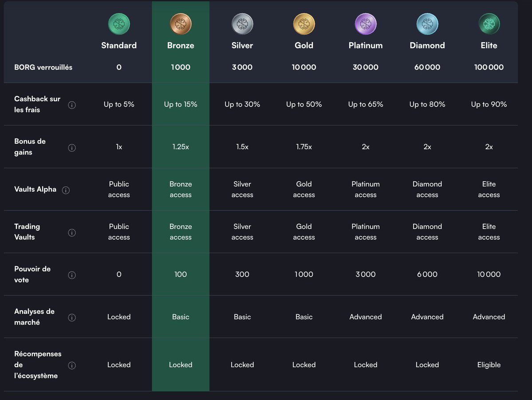Click the Silver tier coin icon
Image resolution: width=532 pixels, height=400 pixels.
[x=242, y=24]
